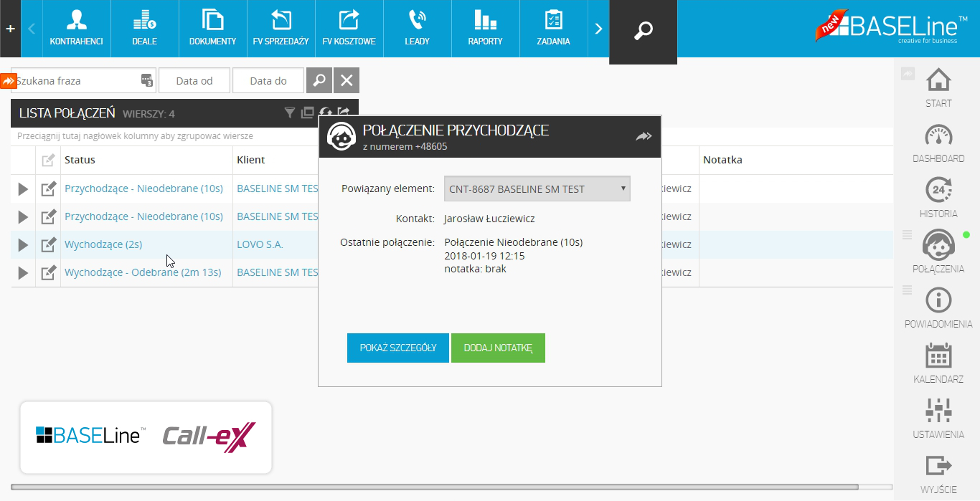Expand the first Przychodzące - Nieodebrane row
Screen dimensions: 980x501
(23, 189)
